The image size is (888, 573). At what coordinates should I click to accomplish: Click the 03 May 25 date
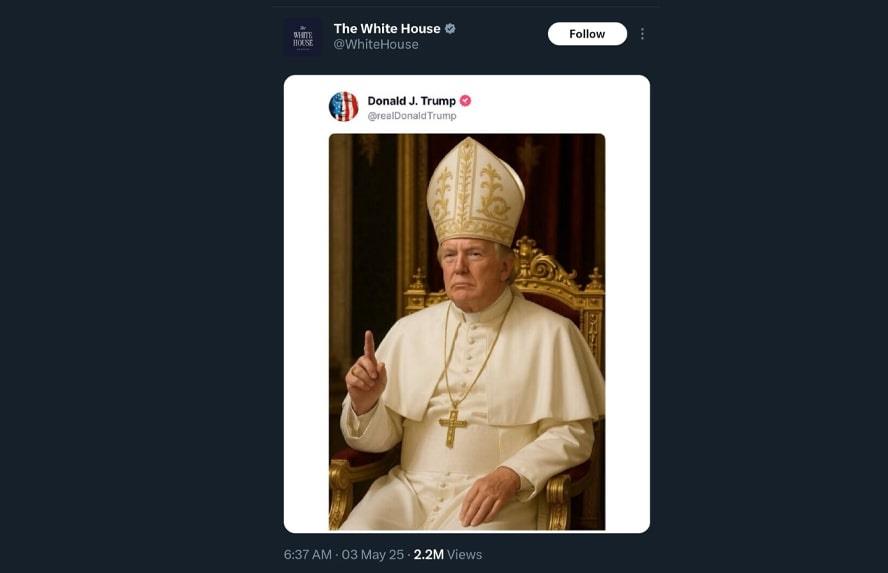pos(372,554)
